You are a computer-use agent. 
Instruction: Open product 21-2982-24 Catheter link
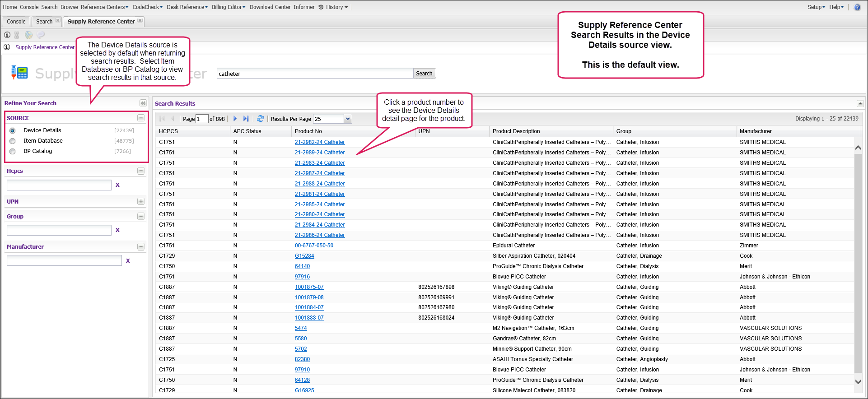click(320, 142)
